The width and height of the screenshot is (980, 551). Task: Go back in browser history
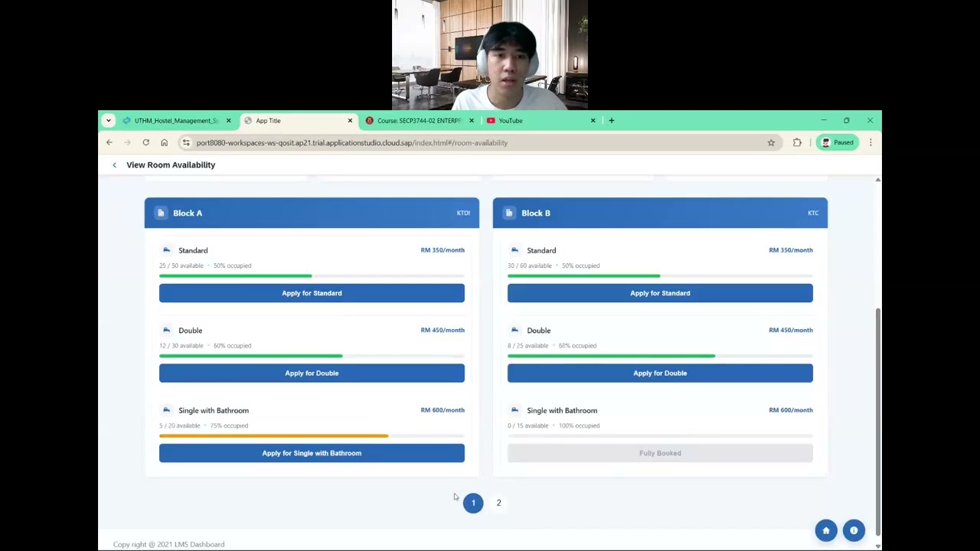pyautogui.click(x=109, y=142)
